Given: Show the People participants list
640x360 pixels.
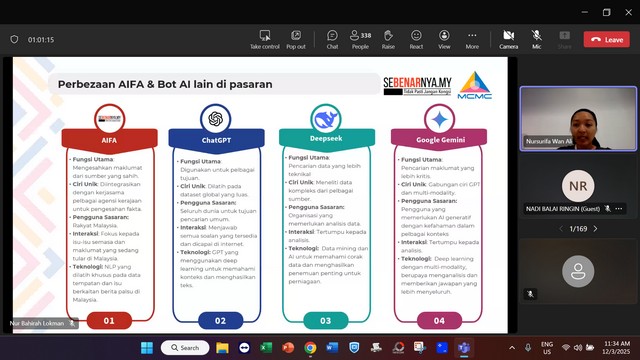Looking at the screenshot, I should tap(360, 40).
